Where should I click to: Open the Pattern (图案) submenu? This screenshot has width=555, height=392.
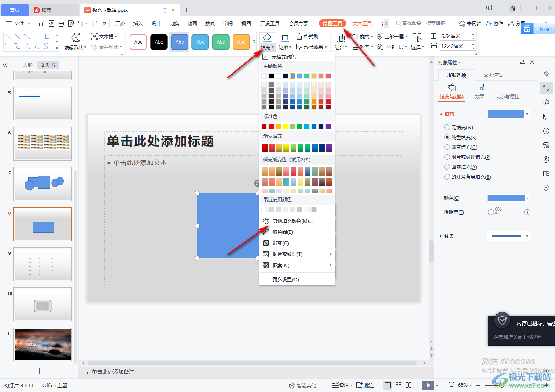[x=297, y=265]
